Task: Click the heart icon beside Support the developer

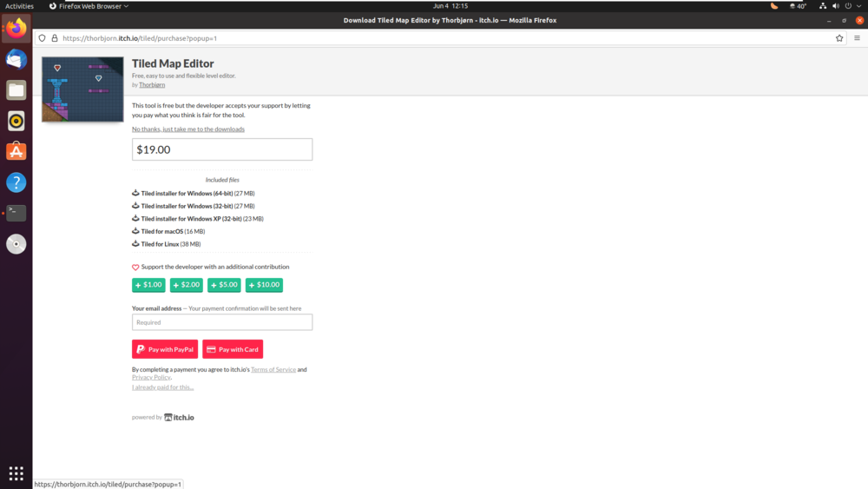Action: coord(135,267)
